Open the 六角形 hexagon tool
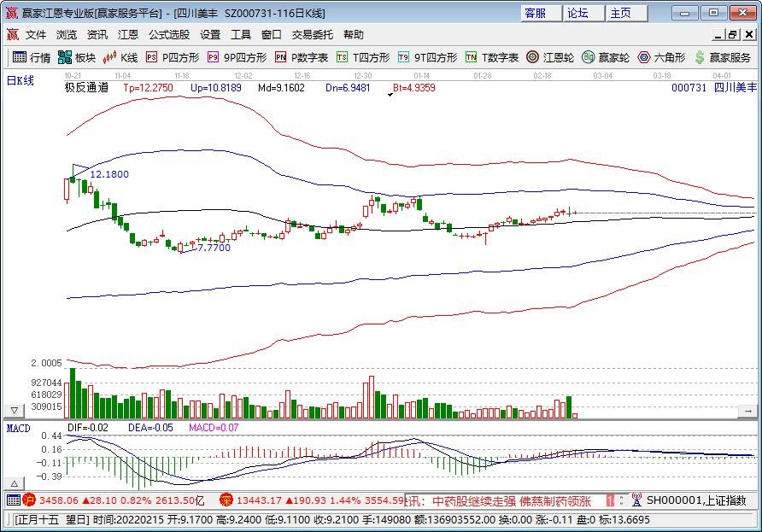 [662, 57]
